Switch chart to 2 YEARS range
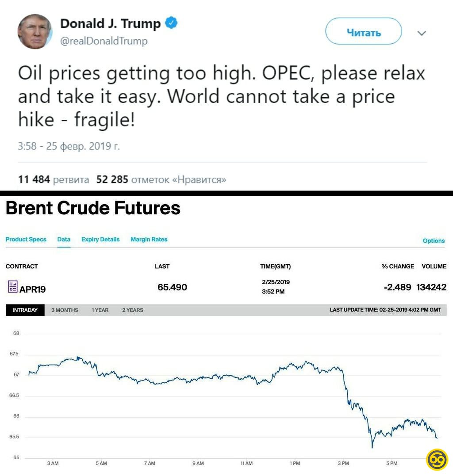This screenshot has height=476, width=453. click(x=133, y=310)
